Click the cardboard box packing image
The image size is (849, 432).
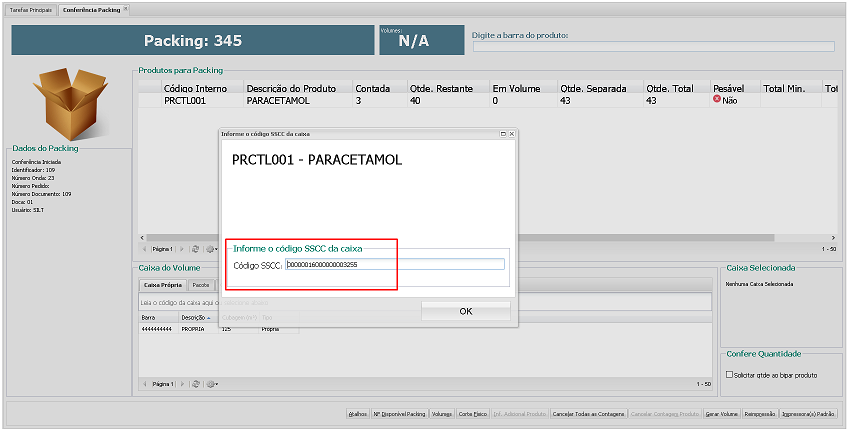pyautogui.click(x=70, y=103)
